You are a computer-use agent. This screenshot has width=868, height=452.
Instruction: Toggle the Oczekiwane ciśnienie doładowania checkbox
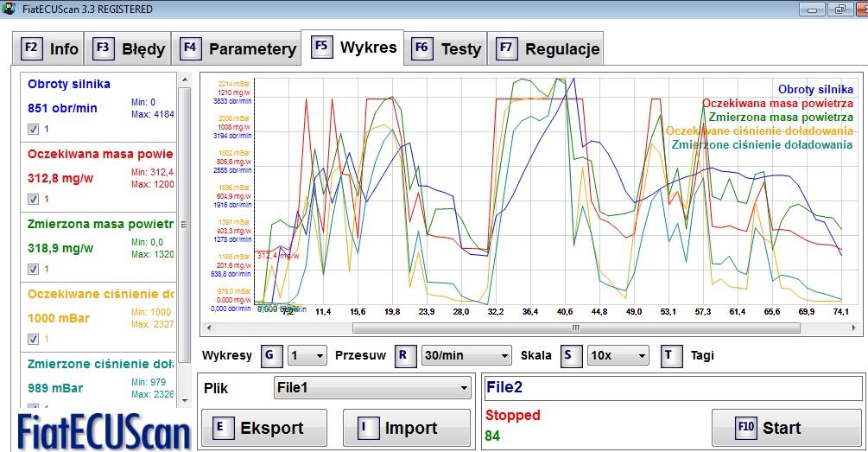(33, 339)
